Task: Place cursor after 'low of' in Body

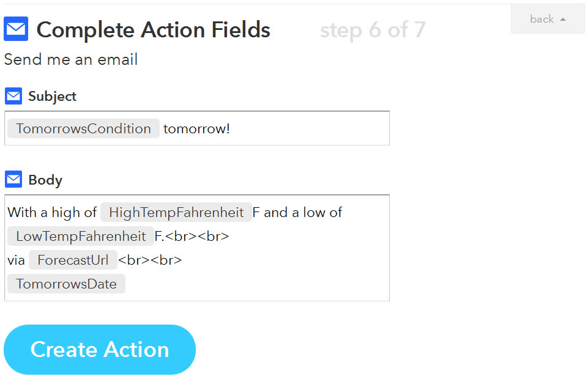Action: click(343, 212)
